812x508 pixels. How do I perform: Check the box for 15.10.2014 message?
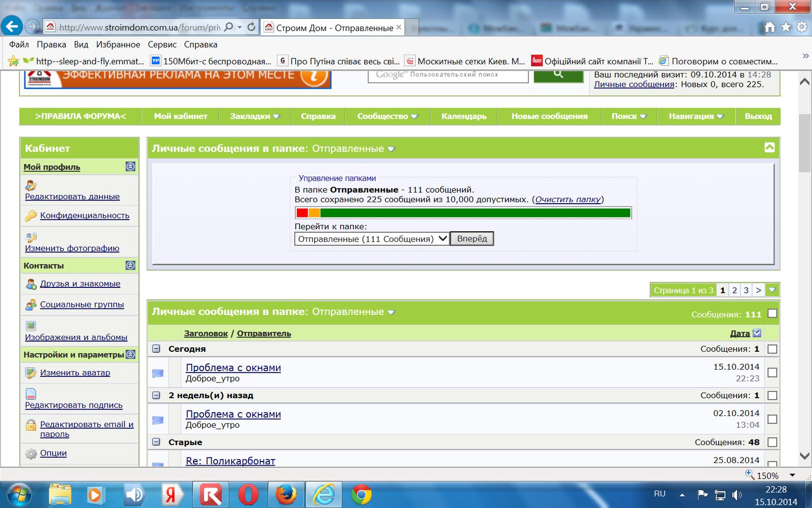[772, 373]
